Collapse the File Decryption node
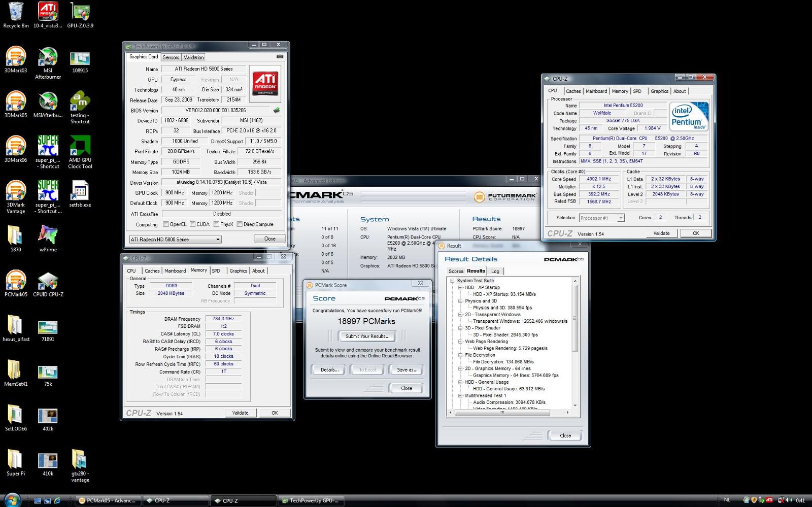Image resolution: width=812 pixels, height=507 pixels. [460, 355]
